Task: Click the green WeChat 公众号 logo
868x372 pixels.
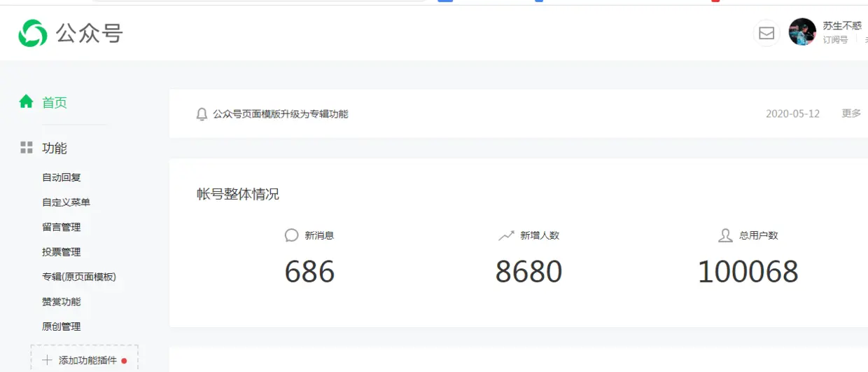Action: 33,33
